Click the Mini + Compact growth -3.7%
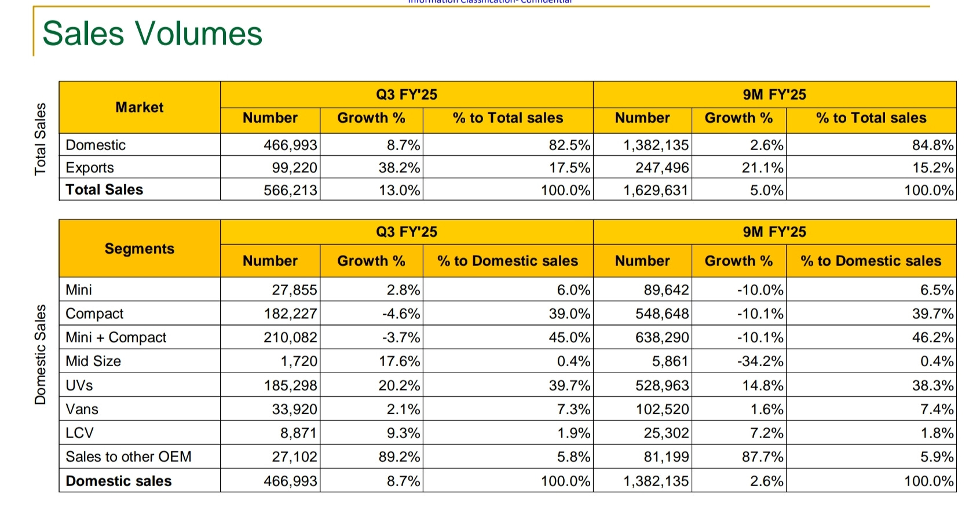Viewport: 980px width, 511px height. pos(401,337)
